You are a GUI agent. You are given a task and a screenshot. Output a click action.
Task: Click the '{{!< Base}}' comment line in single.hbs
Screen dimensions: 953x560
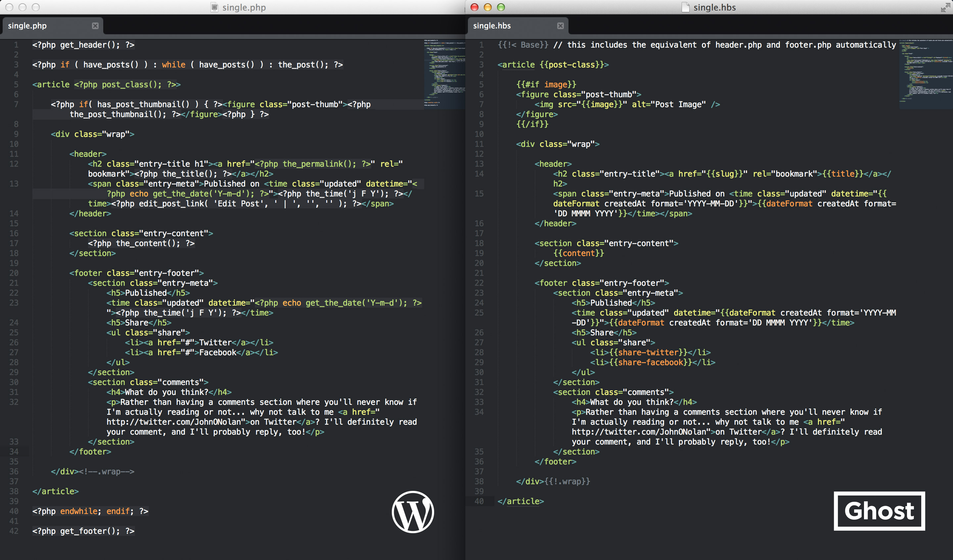point(697,45)
